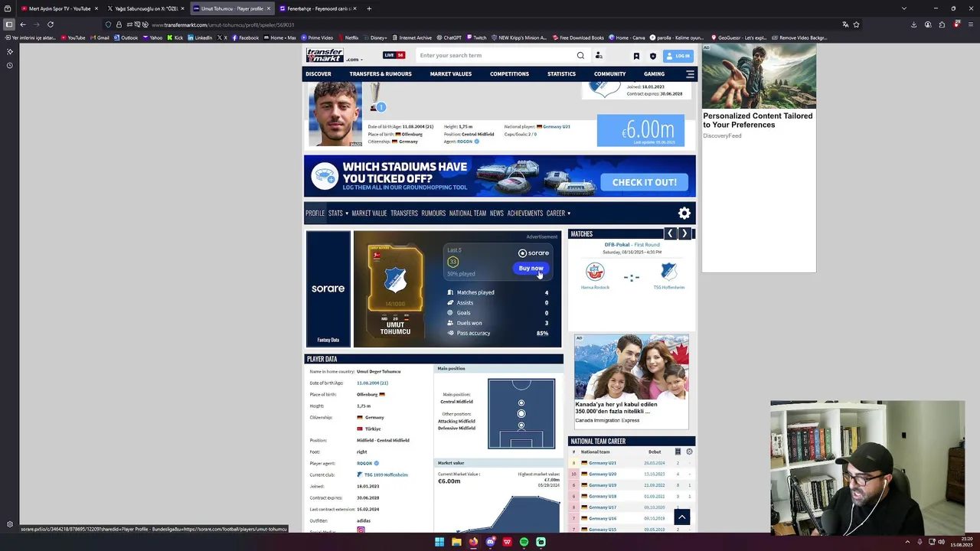The height and width of the screenshot is (551, 980).
Task: Click into the Enter your search term field
Action: [x=496, y=56]
